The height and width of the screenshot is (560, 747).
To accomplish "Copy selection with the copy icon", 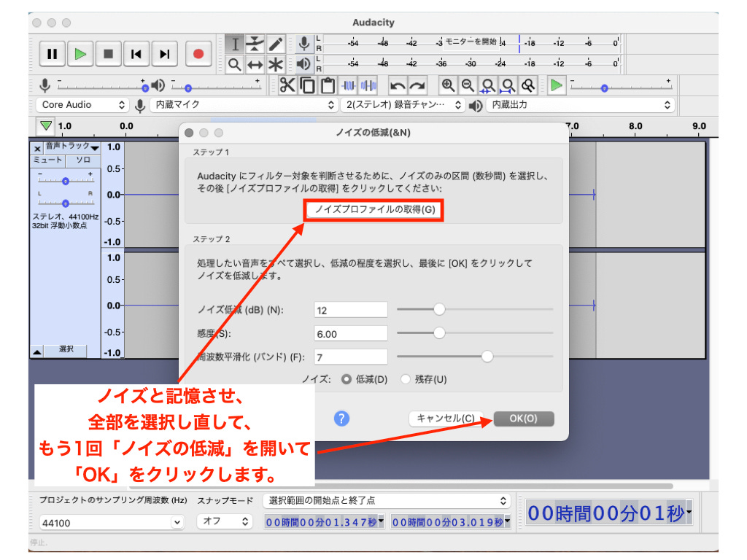I will click(x=307, y=86).
